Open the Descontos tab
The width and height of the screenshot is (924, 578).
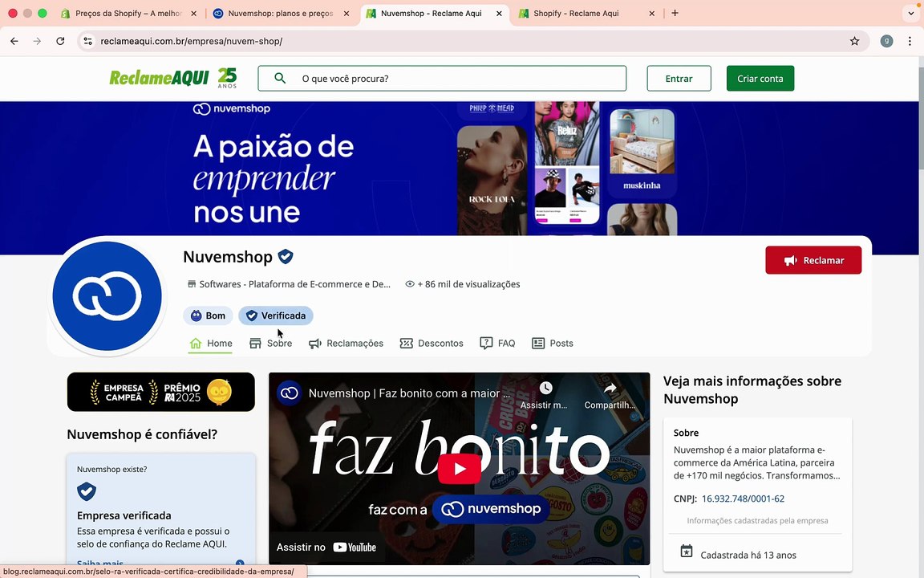[x=432, y=344]
